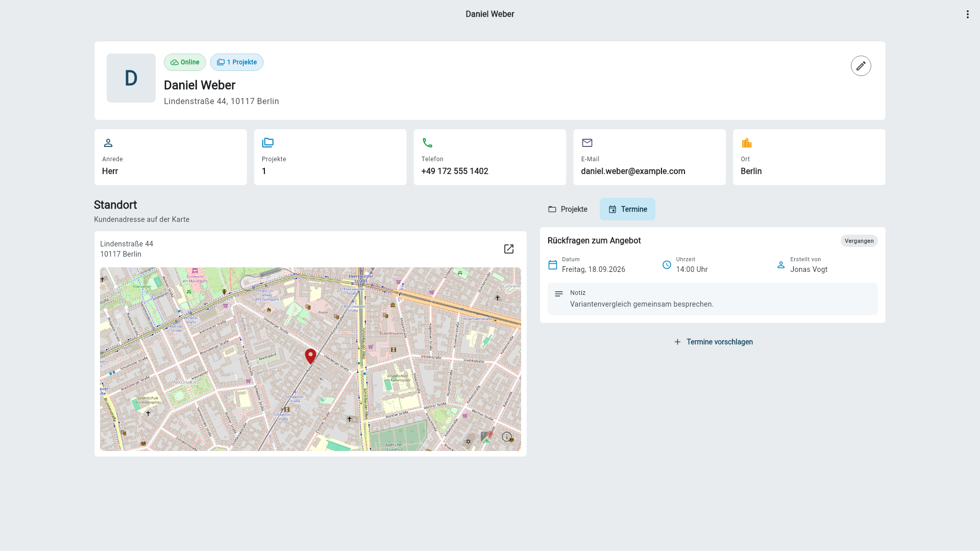Click the envelope E-Mail icon
The width and height of the screenshot is (980, 551).
coord(587,143)
